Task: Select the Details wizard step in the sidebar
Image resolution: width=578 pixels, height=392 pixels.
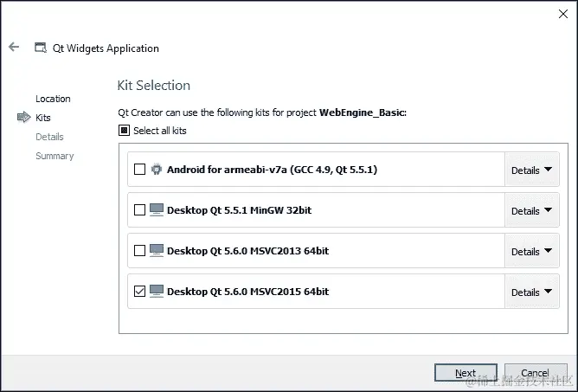Action: pos(50,137)
